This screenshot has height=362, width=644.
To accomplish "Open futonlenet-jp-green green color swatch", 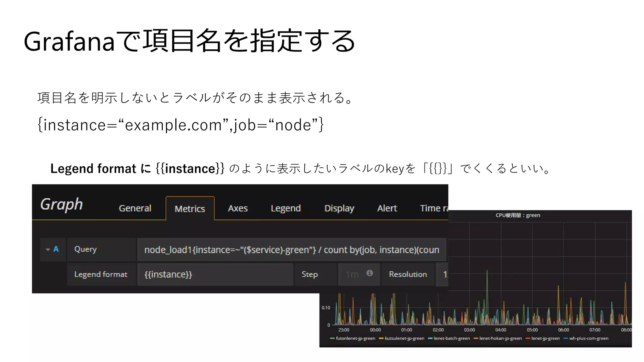I will coord(332,339).
